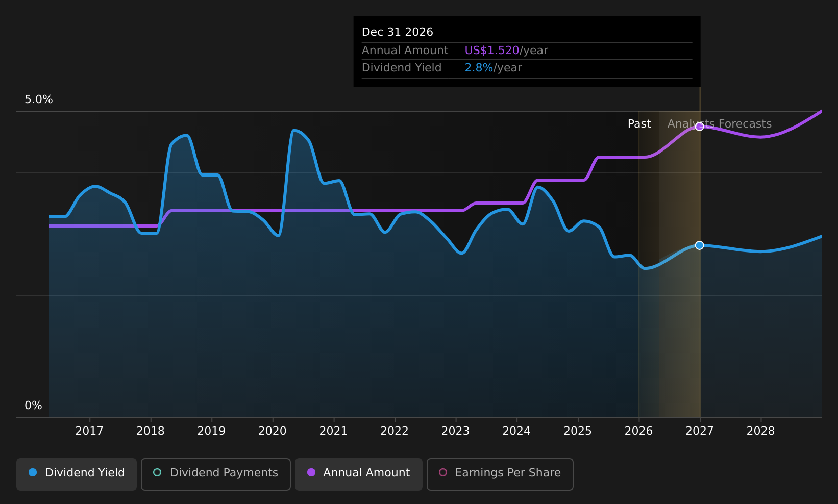Click the 'Annual Amount' tooltip row label
Screen dimensions: 838x504
(x=405, y=51)
